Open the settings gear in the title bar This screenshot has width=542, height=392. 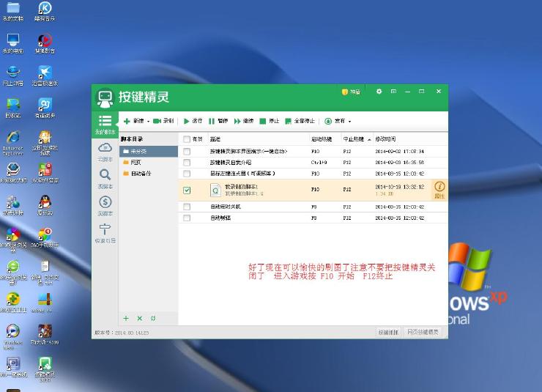(379, 92)
